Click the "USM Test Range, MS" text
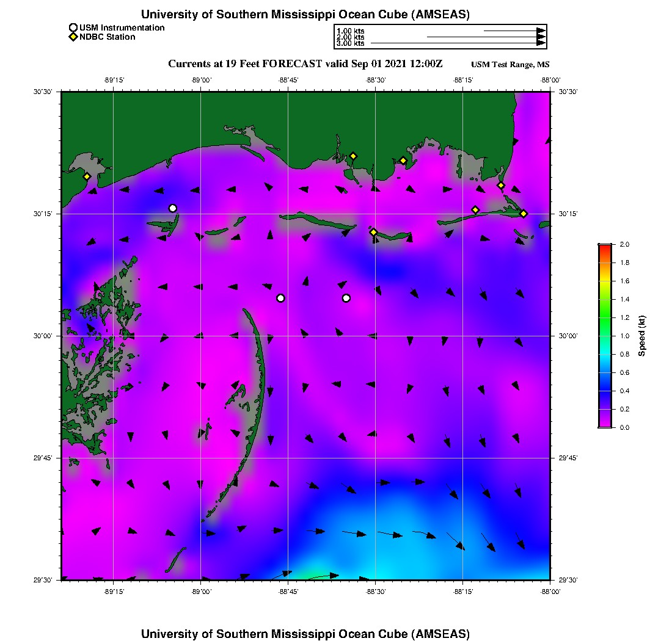This screenshot has height=641, width=672. pos(510,65)
